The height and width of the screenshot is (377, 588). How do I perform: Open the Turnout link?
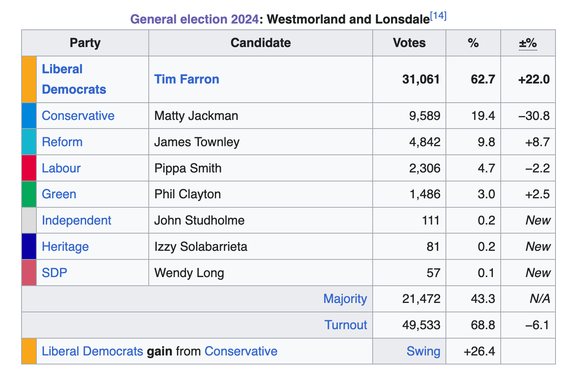click(x=346, y=325)
